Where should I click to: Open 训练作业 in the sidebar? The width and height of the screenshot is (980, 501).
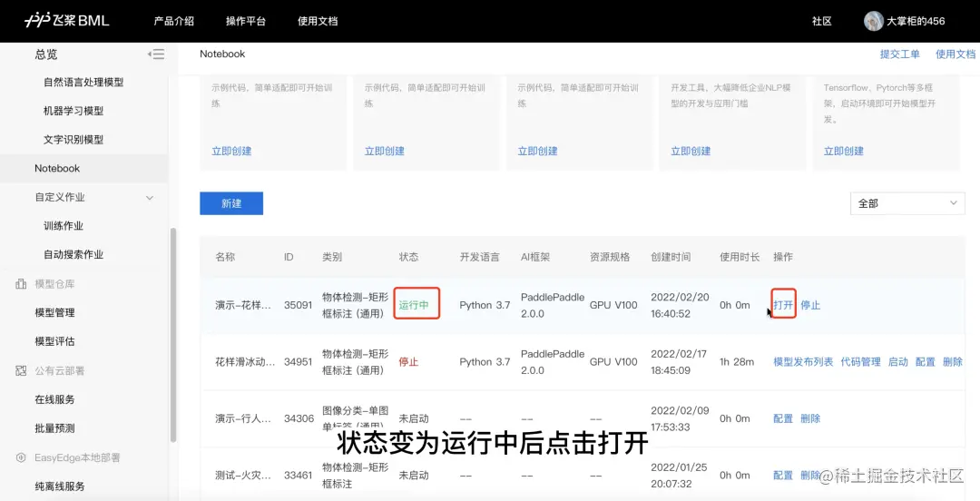pos(64,226)
